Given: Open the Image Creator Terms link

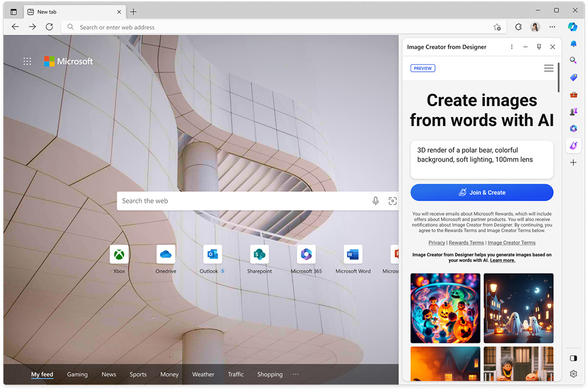Looking at the screenshot, I should coord(512,242).
